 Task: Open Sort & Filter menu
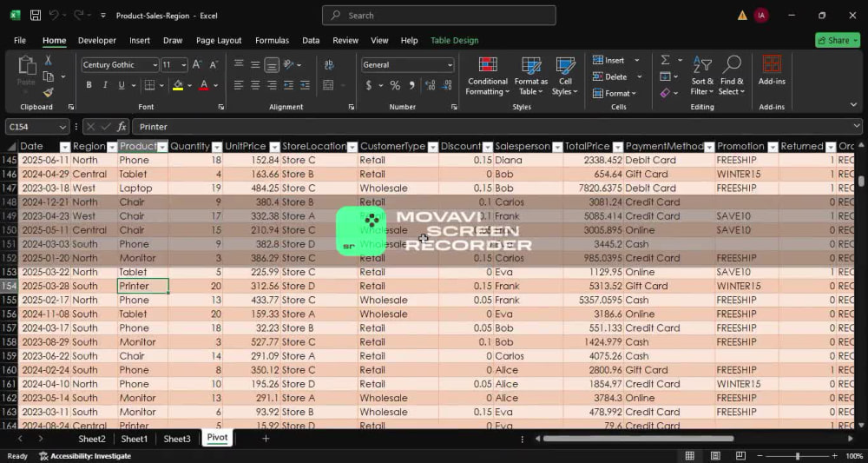coord(702,76)
